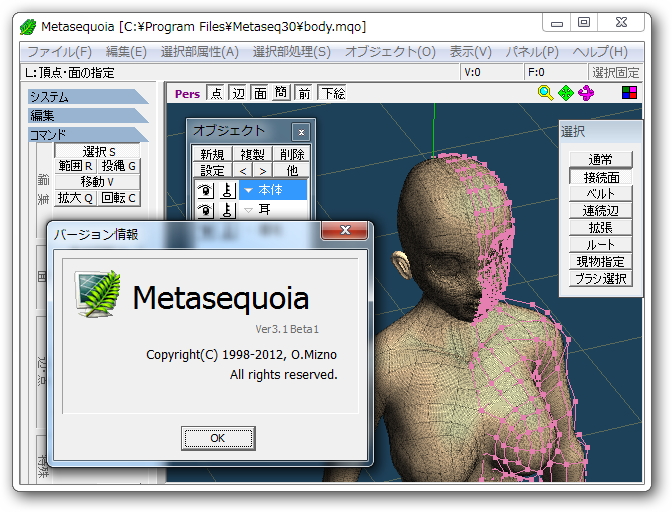Toggle lock key icon for 本体 object
Viewport: 672px width, 512px height.
coord(228,190)
